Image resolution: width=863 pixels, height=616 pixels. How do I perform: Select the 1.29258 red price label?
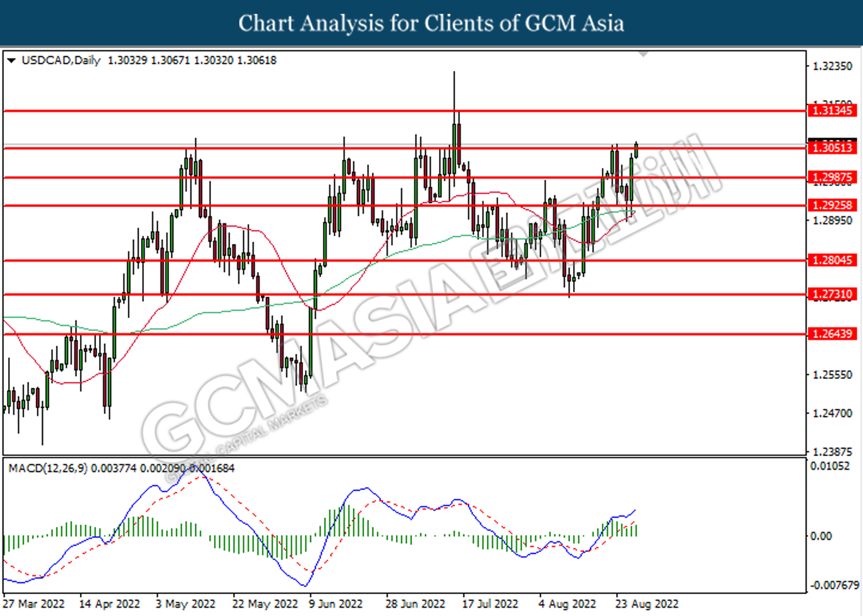[x=833, y=205]
